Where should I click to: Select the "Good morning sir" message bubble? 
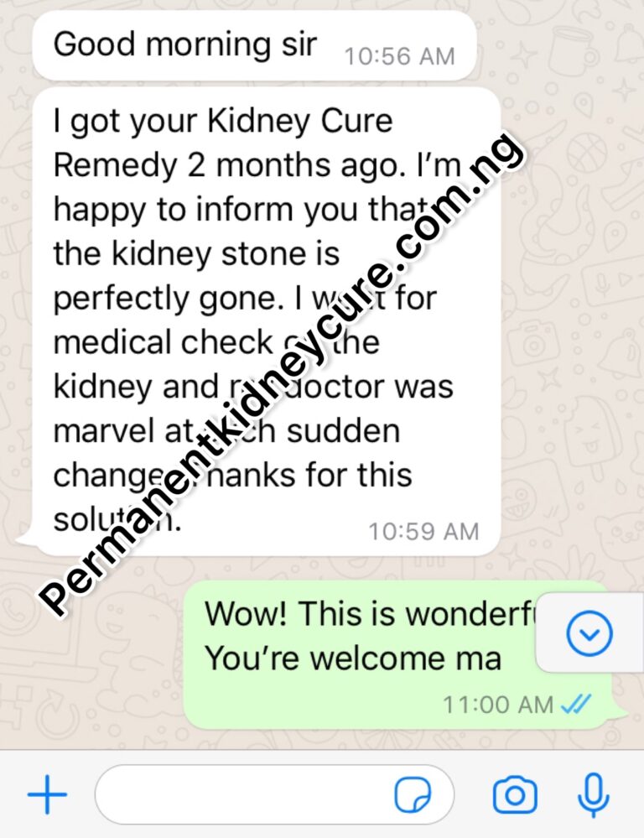click(254, 46)
